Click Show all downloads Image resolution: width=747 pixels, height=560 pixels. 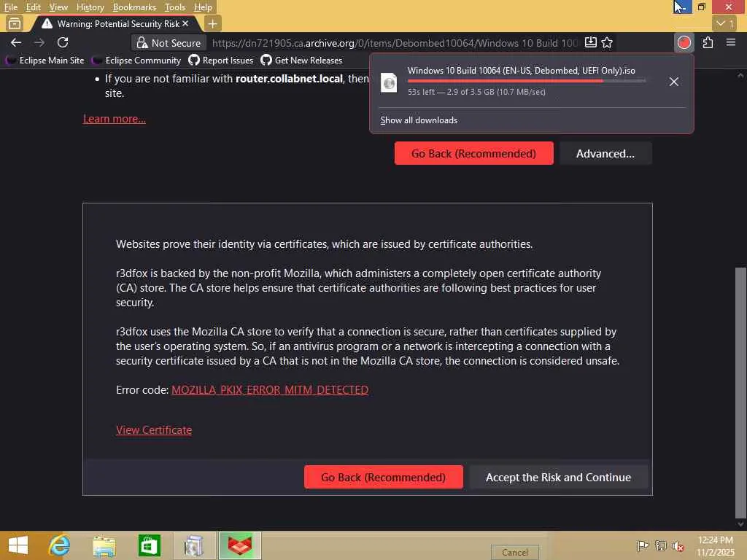pos(419,120)
